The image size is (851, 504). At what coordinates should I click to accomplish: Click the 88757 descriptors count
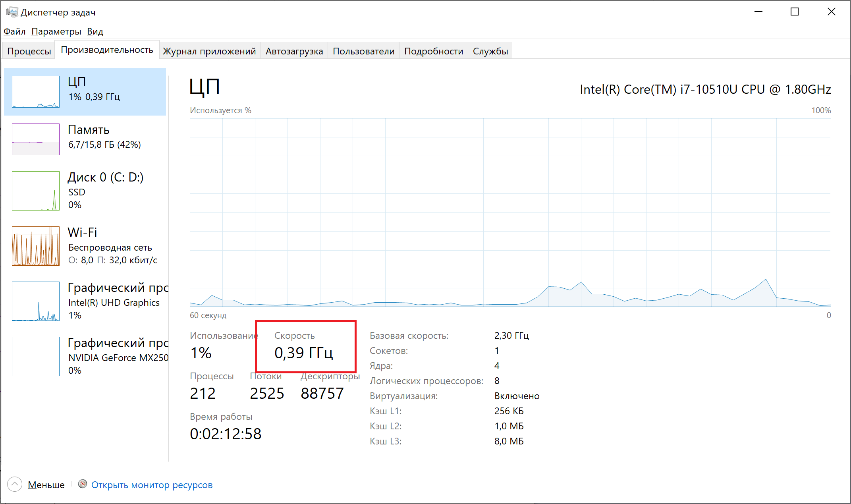(322, 393)
